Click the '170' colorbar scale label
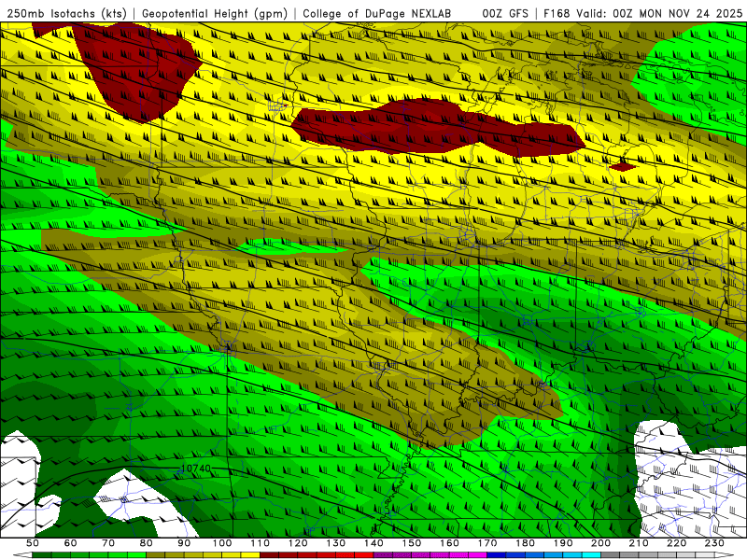 click(486, 543)
